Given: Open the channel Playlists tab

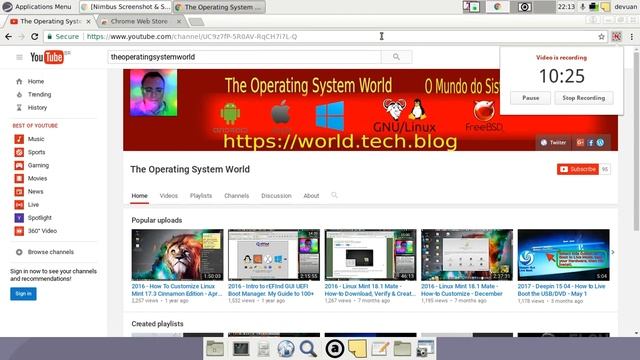Looking at the screenshot, I should pos(201,196).
